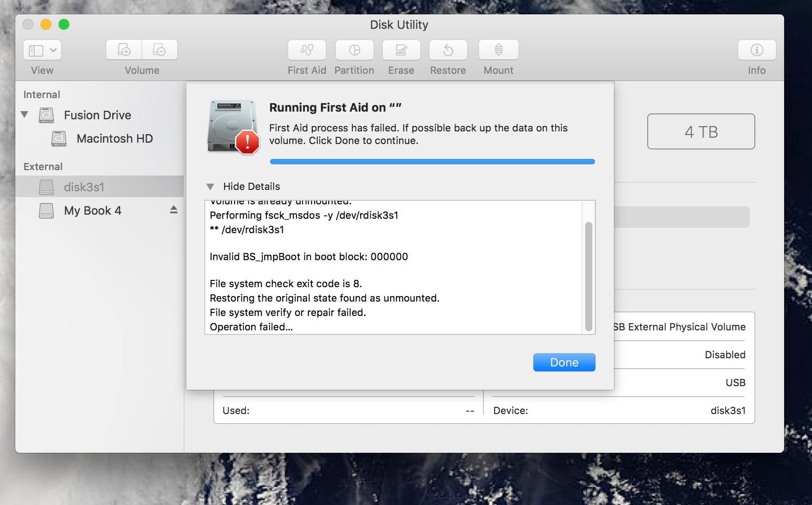Screen dimensions: 812x505
Task: Click the 'USB' connection value
Action: coord(735,383)
